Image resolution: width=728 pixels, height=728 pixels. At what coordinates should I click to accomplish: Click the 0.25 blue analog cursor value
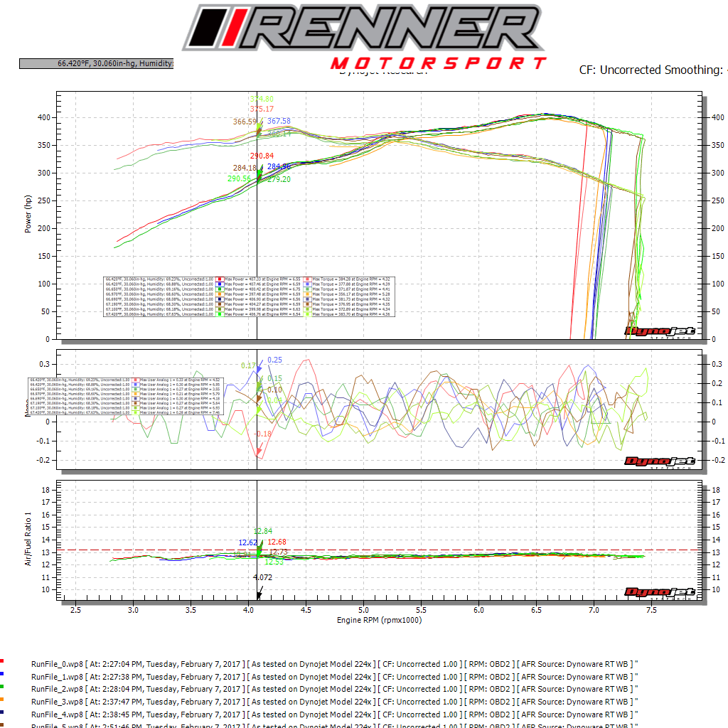[274, 360]
